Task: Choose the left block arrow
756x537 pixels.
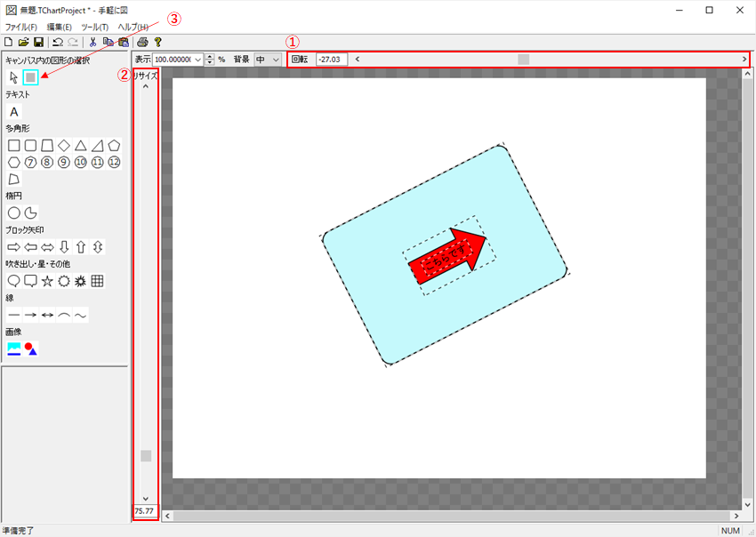Action: (30, 247)
